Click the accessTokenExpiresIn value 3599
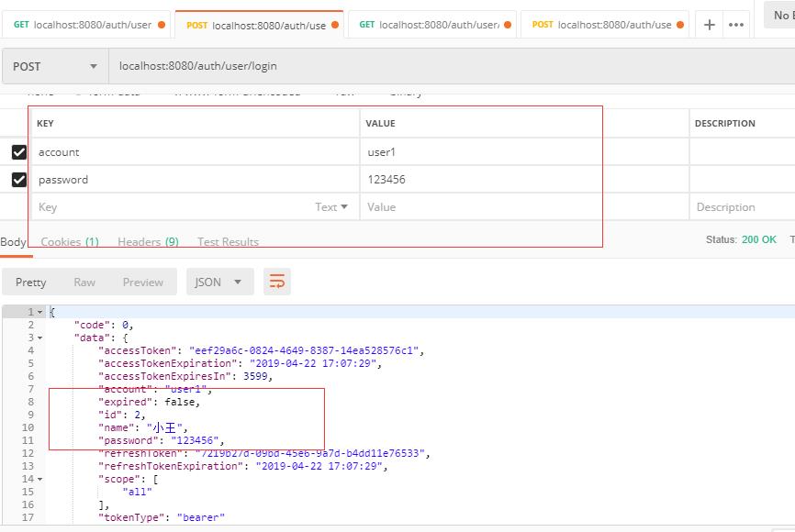Screen dimensions: 795x532 coord(255,376)
